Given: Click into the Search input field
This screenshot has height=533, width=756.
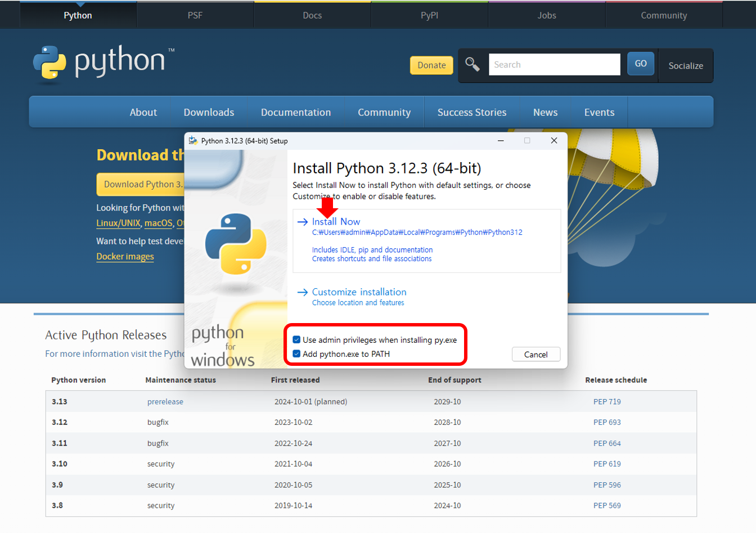Looking at the screenshot, I should tap(555, 64).
